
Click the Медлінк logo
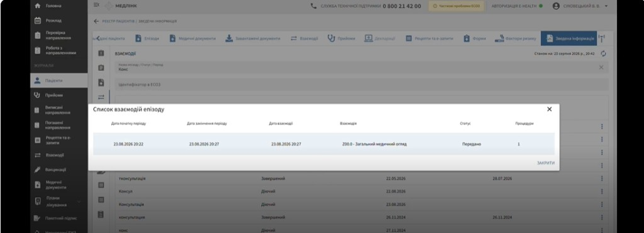point(121,6)
